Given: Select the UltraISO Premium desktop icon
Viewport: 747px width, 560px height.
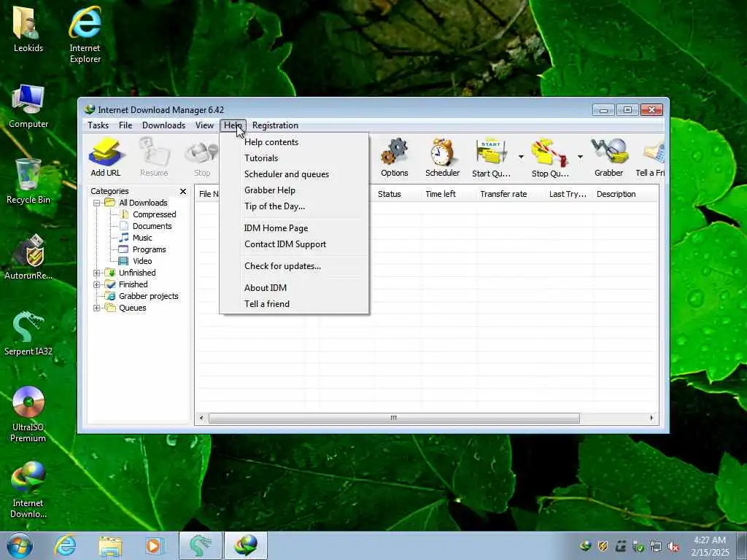Looking at the screenshot, I should (x=28, y=414).
